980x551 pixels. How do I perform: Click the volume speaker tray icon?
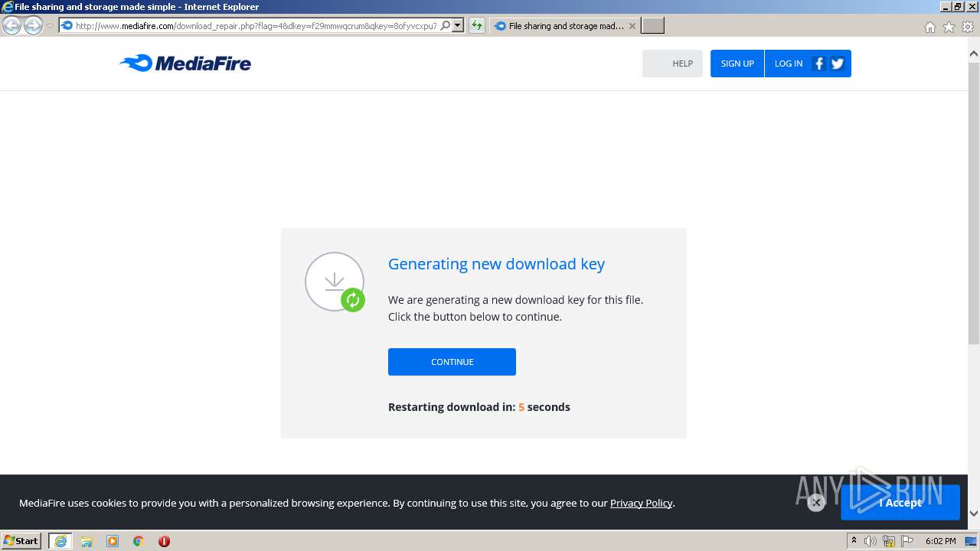coord(871,541)
